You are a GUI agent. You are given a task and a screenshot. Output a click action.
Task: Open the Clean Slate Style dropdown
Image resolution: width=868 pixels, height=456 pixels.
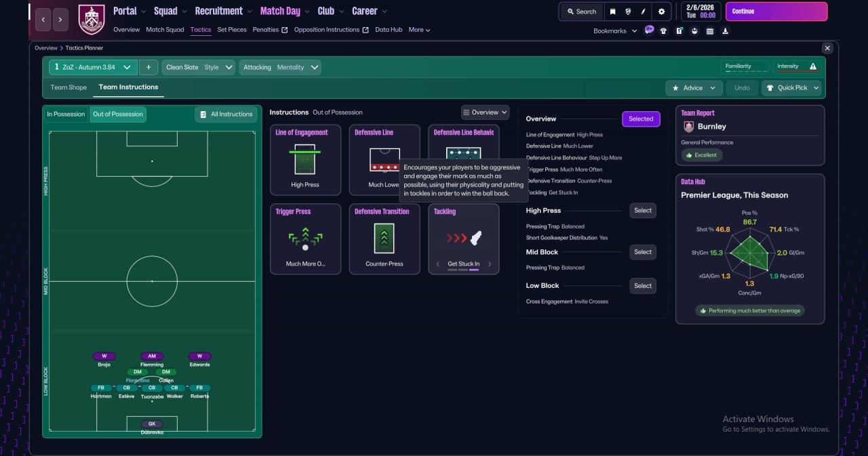[199, 67]
